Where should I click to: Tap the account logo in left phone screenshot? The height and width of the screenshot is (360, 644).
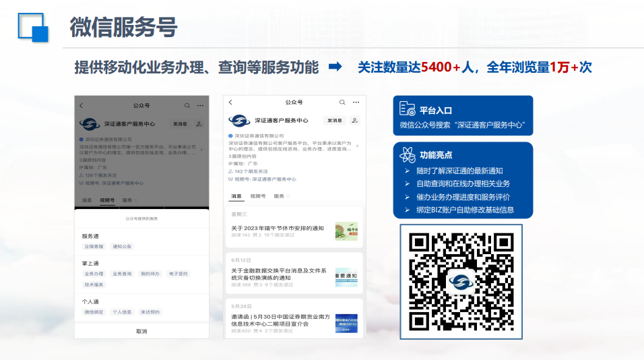point(90,123)
